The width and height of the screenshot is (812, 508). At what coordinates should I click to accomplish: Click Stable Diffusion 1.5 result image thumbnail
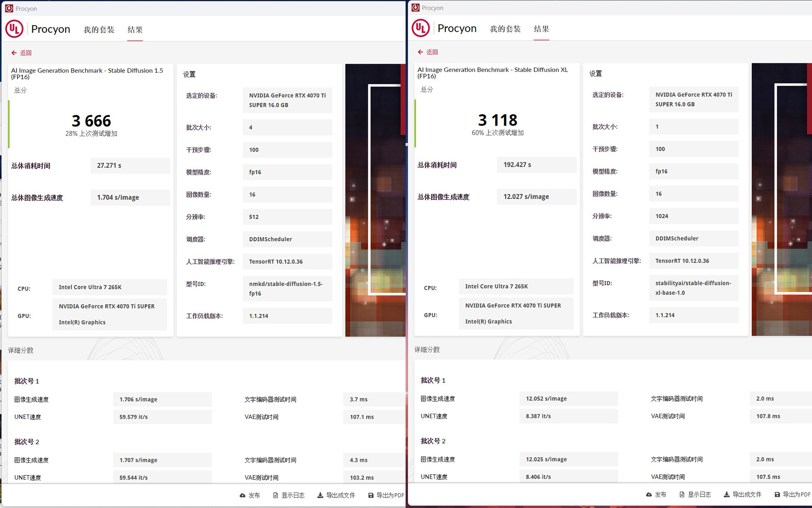(375, 200)
